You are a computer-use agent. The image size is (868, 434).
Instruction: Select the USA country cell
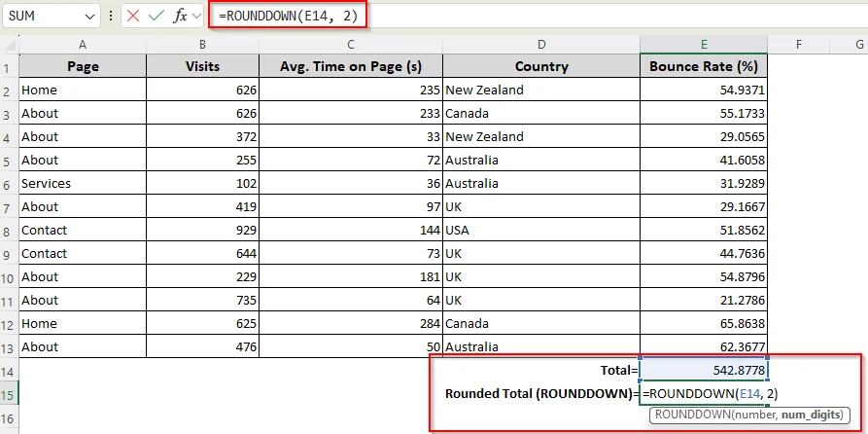pyautogui.click(x=540, y=230)
